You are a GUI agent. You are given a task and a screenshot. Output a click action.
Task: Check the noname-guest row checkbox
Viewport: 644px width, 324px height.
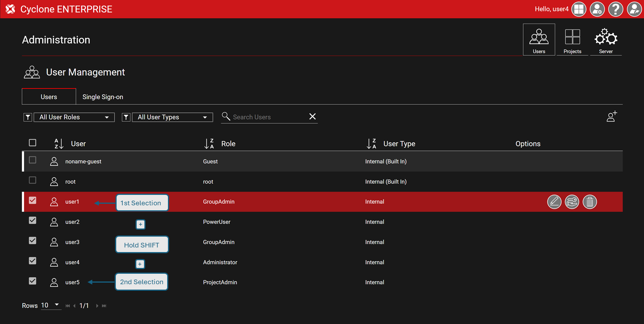[x=33, y=160]
